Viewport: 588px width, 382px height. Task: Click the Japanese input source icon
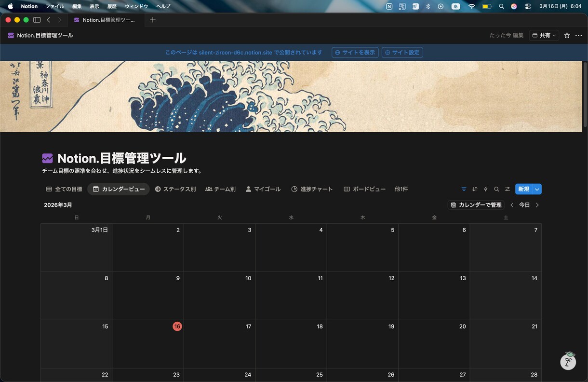pyautogui.click(x=455, y=6)
